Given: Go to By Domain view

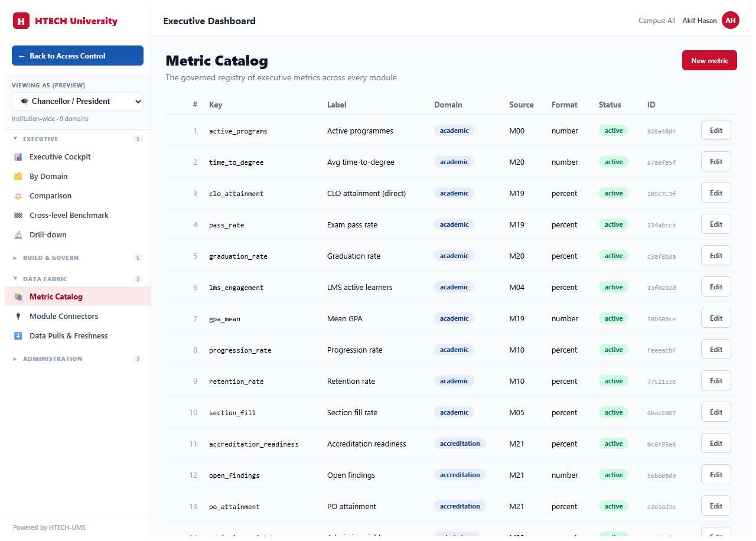Looking at the screenshot, I should click(77, 177).
